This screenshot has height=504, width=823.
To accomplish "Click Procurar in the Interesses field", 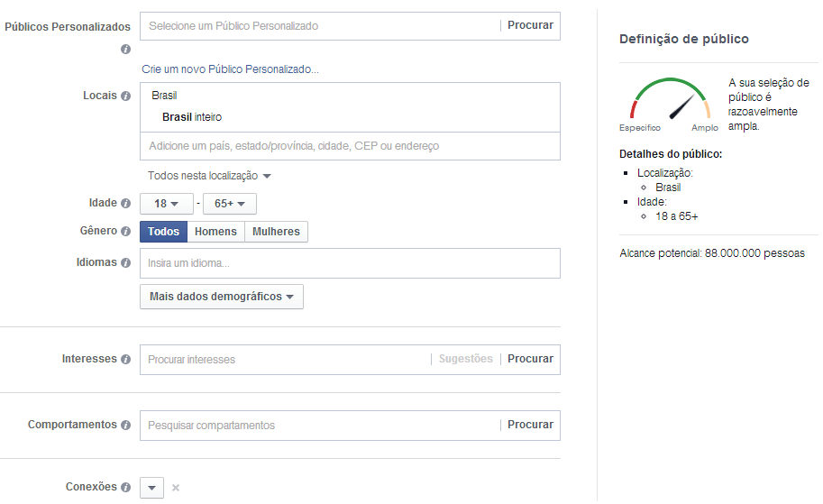I will (x=530, y=359).
